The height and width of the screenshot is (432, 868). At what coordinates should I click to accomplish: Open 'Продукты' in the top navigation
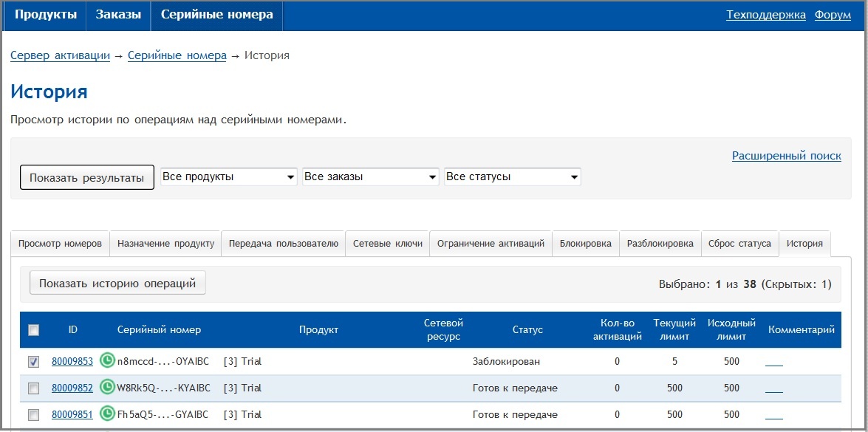(46, 15)
